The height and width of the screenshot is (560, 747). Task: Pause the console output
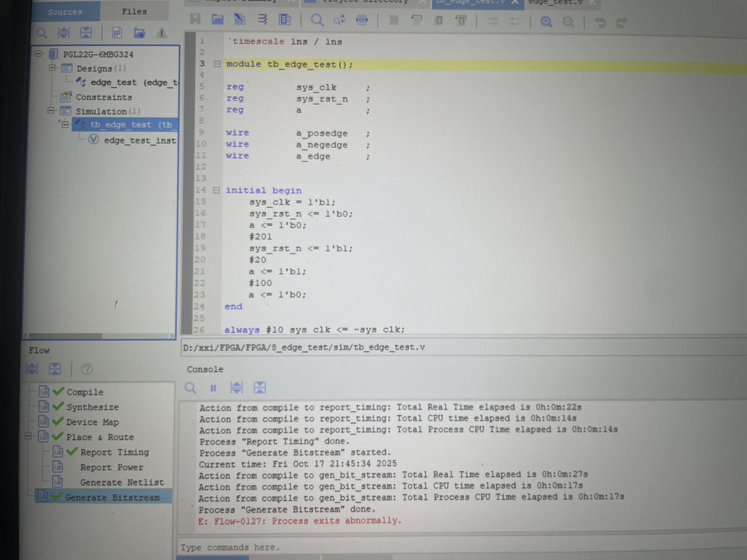coord(213,388)
